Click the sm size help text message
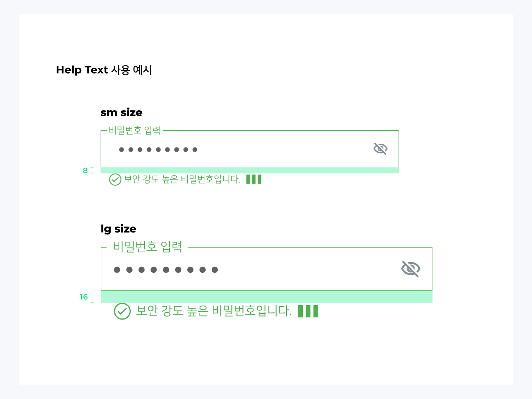532x399 pixels. pyautogui.click(x=182, y=179)
